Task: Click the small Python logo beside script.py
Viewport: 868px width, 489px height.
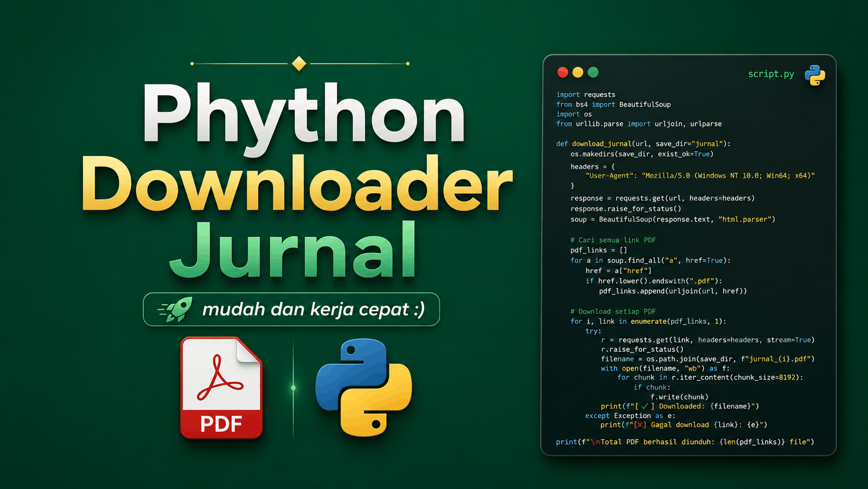Action: [815, 75]
